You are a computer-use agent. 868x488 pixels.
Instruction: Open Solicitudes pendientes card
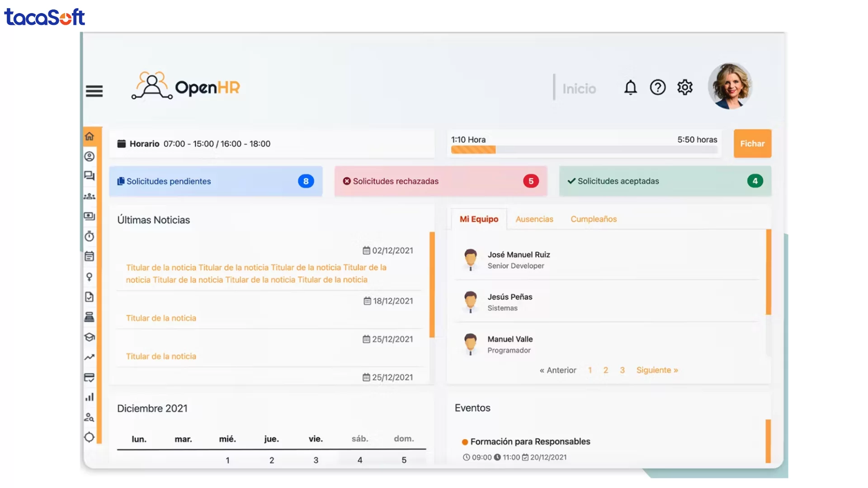point(216,181)
